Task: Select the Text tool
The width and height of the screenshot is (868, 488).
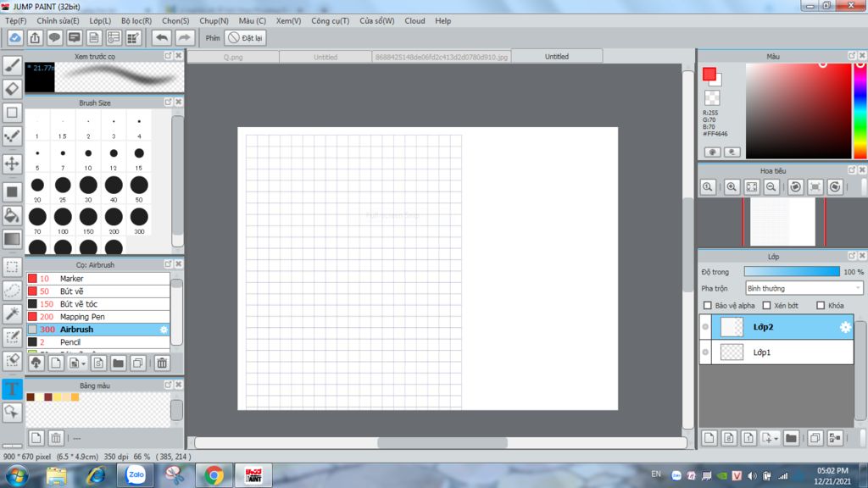Action: [12, 388]
